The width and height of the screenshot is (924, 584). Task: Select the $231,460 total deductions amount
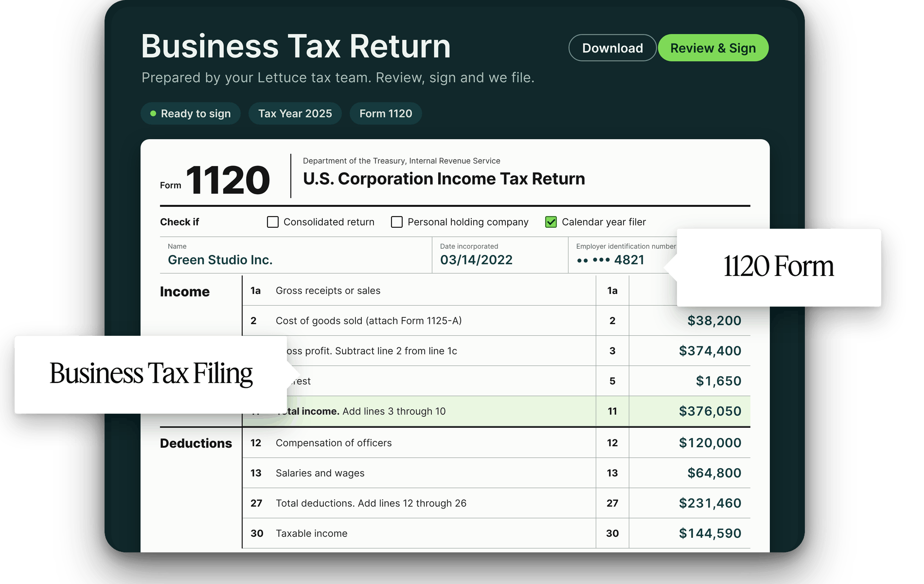(710, 503)
